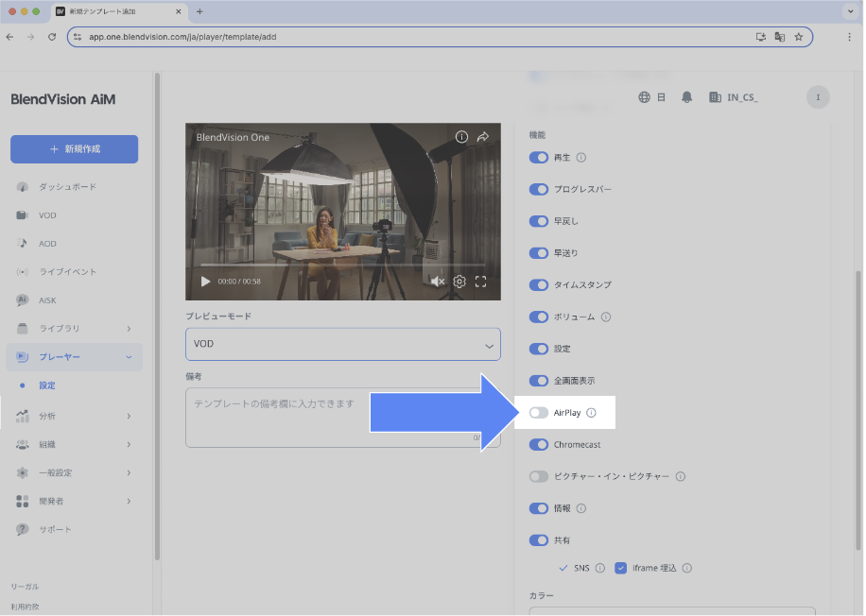Image resolution: width=866 pixels, height=616 pixels.
Task: Bookmark this page with the star icon
Action: click(x=799, y=37)
